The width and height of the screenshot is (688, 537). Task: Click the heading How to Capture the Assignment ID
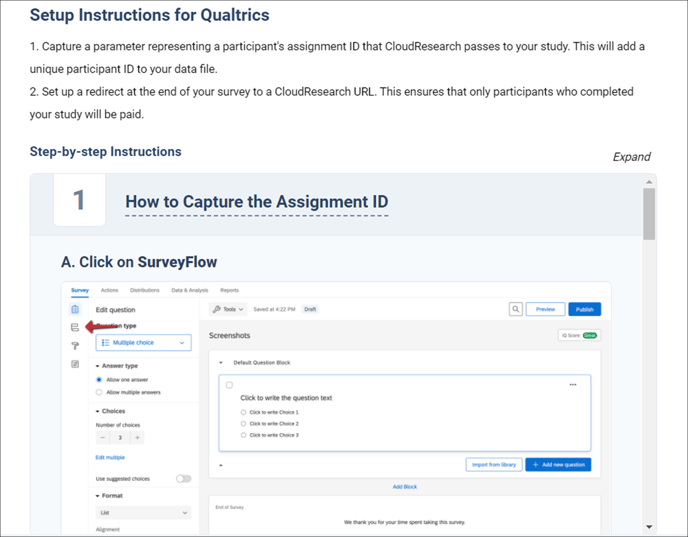[x=257, y=202]
